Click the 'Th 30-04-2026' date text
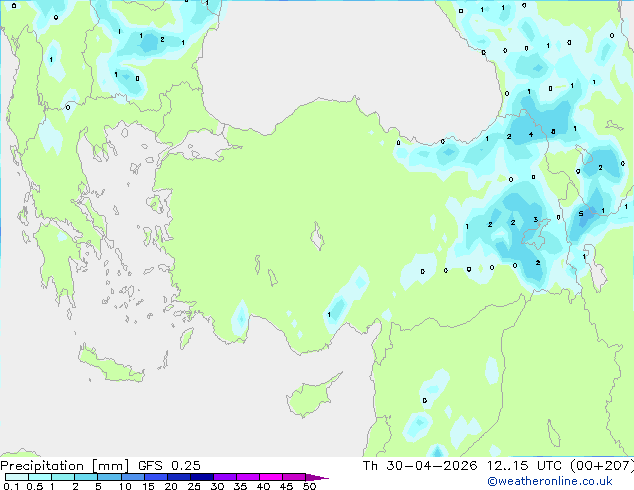This screenshot has width=634, height=490. [x=420, y=466]
